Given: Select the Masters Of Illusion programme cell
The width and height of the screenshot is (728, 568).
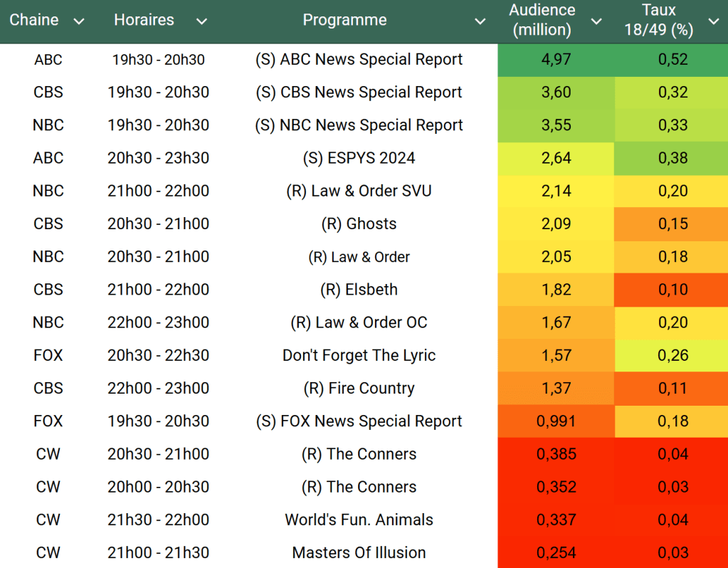Looking at the screenshot, I should [359, 552].
